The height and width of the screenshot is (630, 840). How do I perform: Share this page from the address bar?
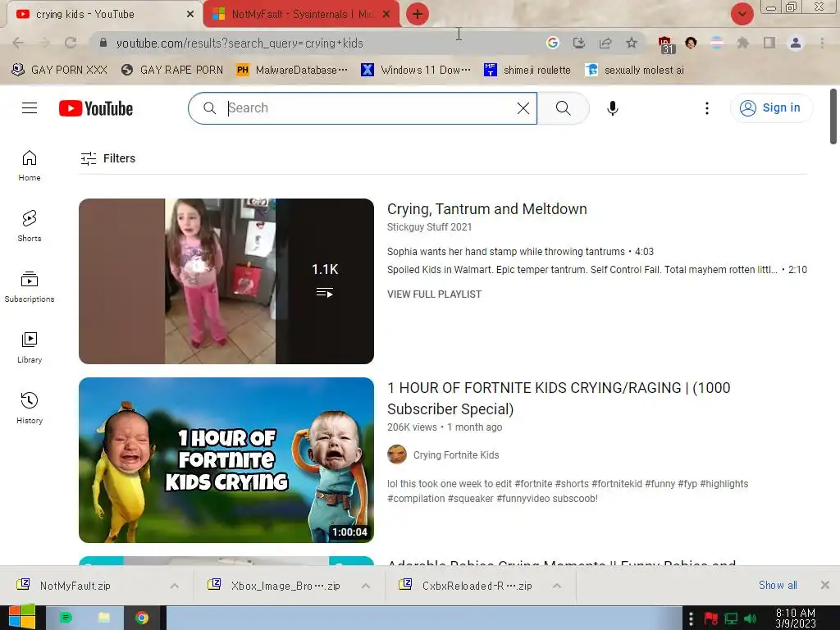pyautogui.click(x=605, y=43)
